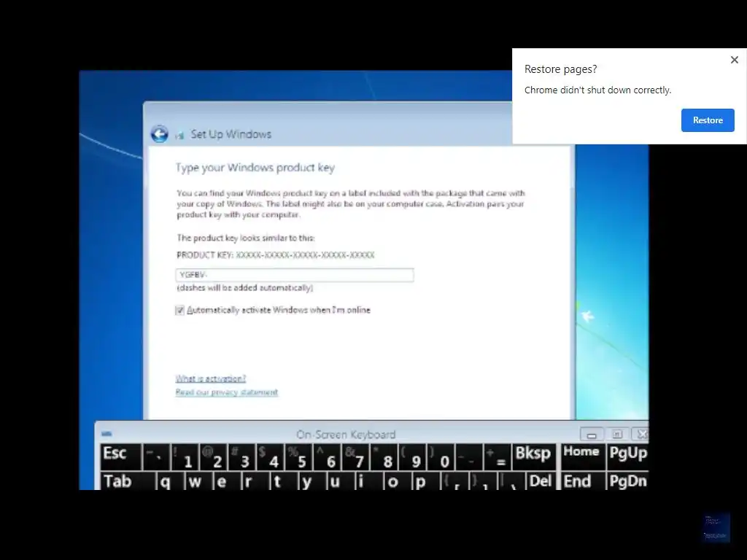Tap the Esc key on the On-Screen Keyboard

(x=121, y=456)
